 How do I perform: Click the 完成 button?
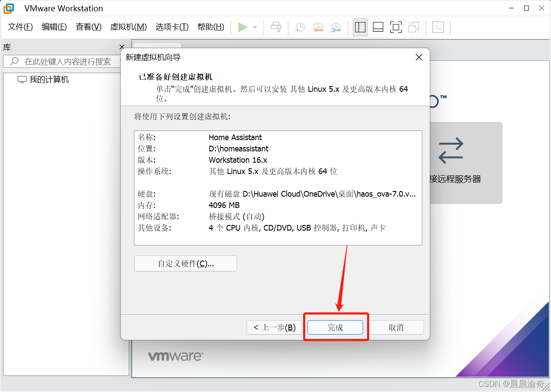coord(335,328)
